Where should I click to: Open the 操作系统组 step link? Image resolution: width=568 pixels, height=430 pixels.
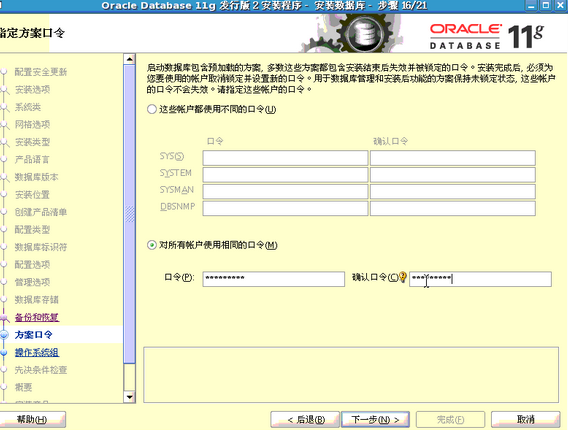[x=37, y=352]
